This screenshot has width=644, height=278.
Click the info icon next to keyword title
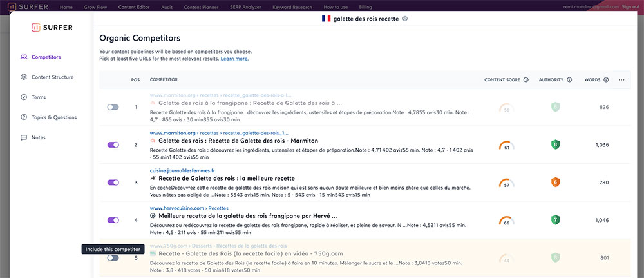point(405,19)
